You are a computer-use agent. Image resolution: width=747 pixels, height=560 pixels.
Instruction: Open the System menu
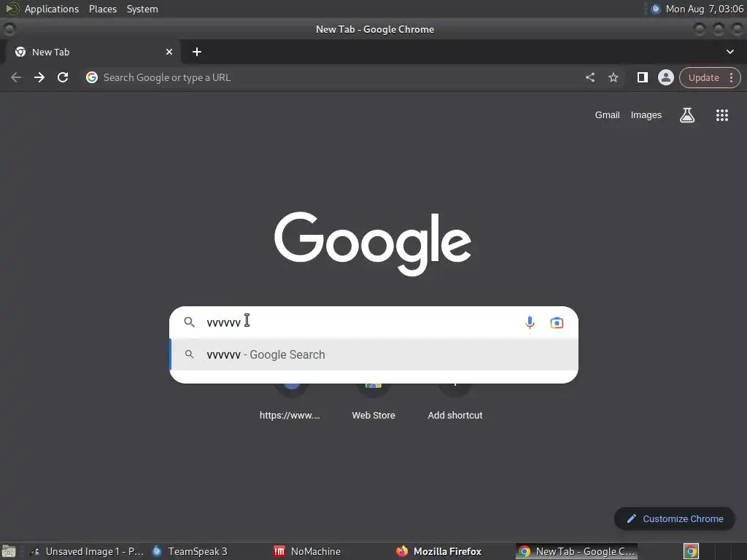(x=142, y=9)
